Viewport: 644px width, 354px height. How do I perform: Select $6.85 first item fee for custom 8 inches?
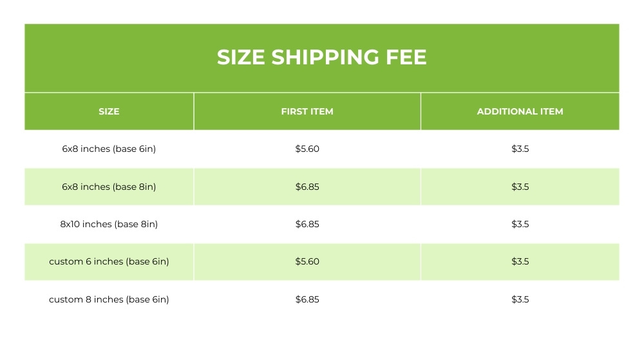point(307,299)
